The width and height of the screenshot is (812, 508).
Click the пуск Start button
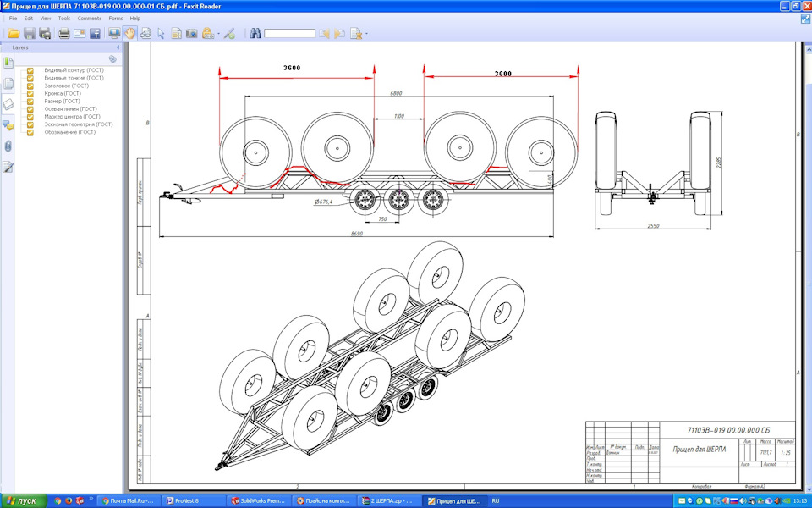click(24, 501)
